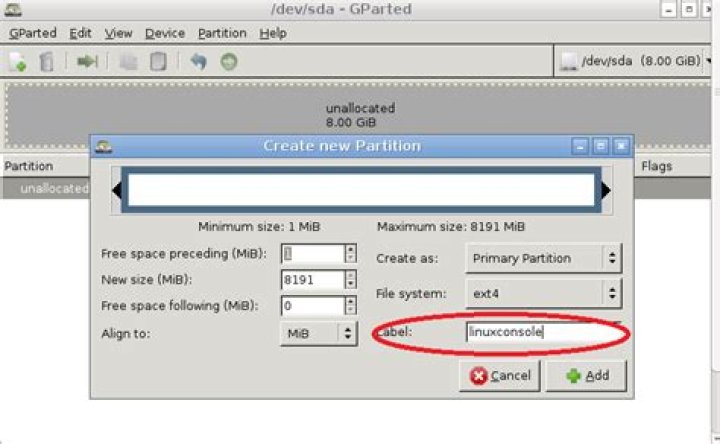Click the right arrow handle on partition bar
Viewport: 720px width, 444px height.
pos(606,190)
